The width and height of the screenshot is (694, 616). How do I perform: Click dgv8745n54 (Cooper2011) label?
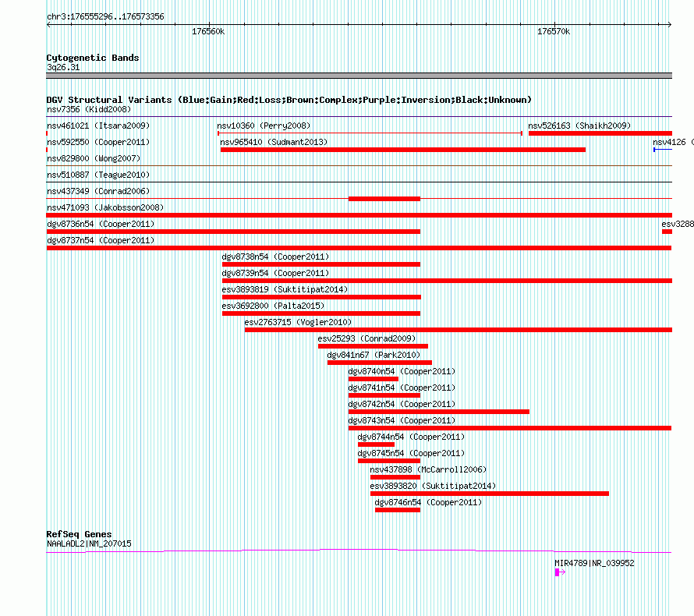[411, 453]
